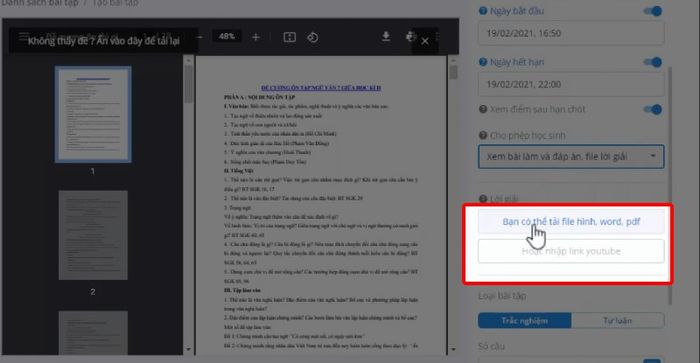
Task: Toggle the 'Ngày hết hạn' switch
Action: (653, 62)
